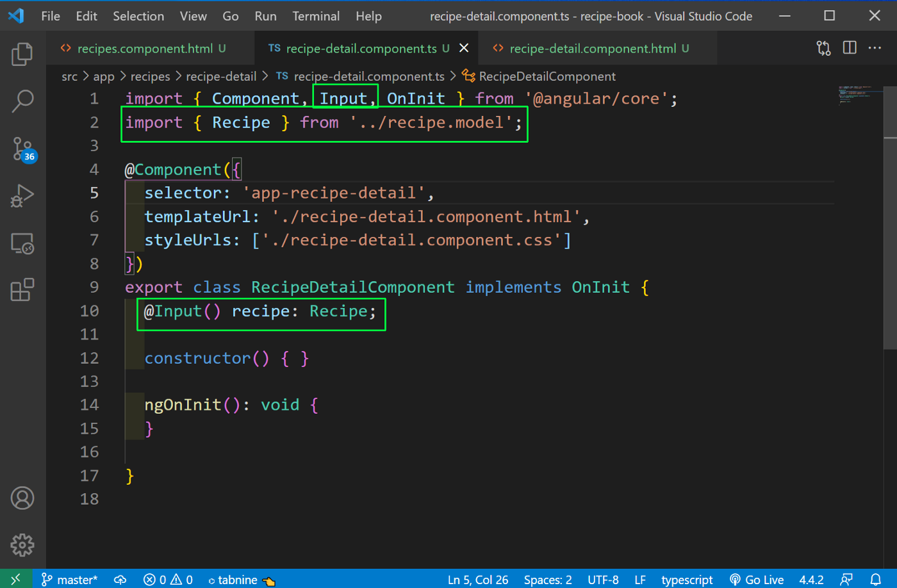This screenshot has width=897, height=588.
Task: Open the View menu
Action: 193,16
